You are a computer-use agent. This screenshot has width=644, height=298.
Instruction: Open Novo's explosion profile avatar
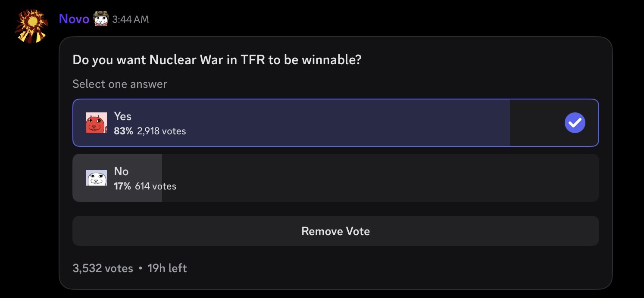(31, 26)
